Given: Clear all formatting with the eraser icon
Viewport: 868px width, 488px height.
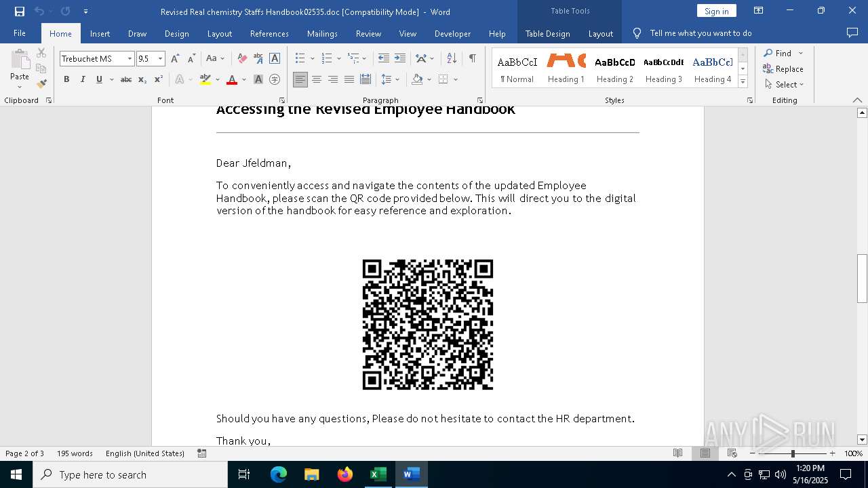Looking at the screenshot, I should 242,59.
